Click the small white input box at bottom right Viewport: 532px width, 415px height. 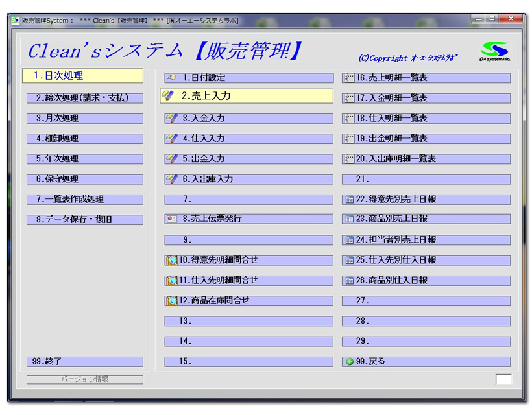tap(503, 379)
